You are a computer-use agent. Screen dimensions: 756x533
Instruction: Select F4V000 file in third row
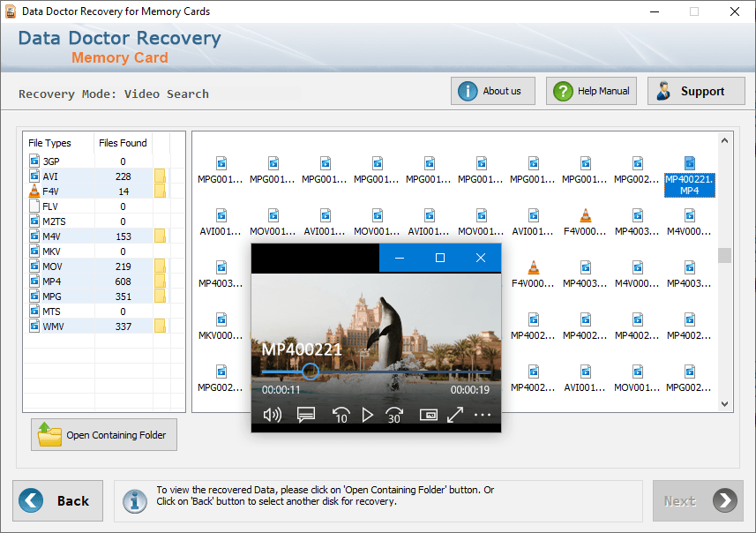coord(533,274)
